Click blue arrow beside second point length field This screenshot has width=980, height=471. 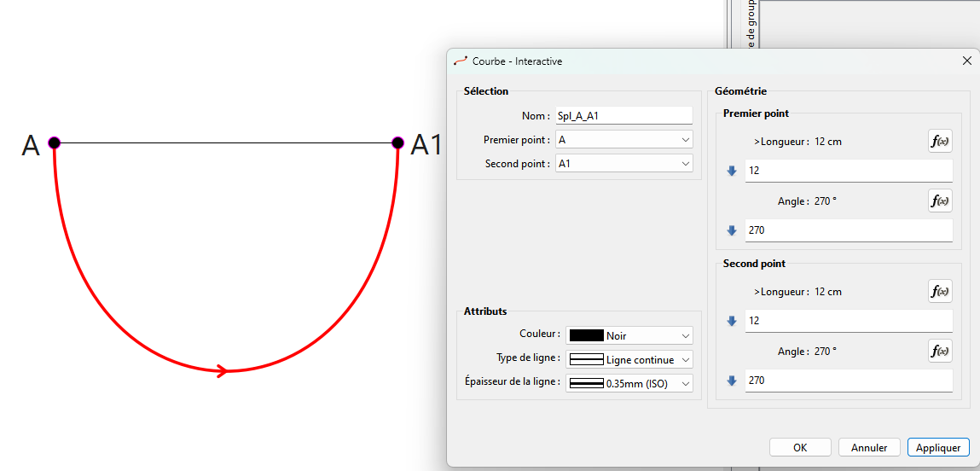[731, 322]
